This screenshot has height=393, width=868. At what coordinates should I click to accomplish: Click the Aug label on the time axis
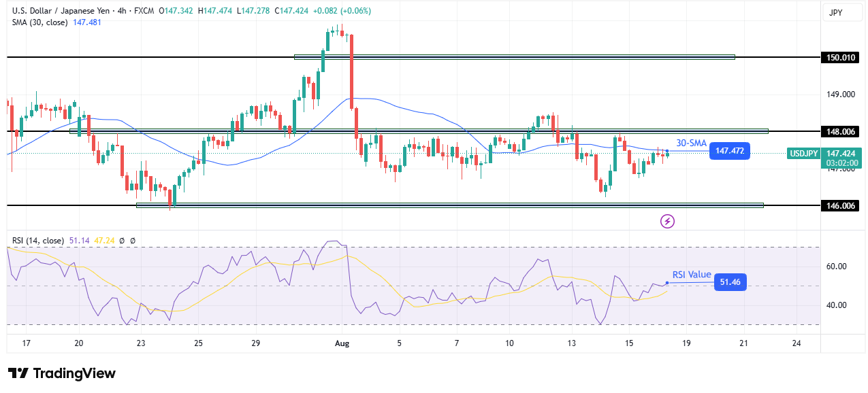coord(341,344)
